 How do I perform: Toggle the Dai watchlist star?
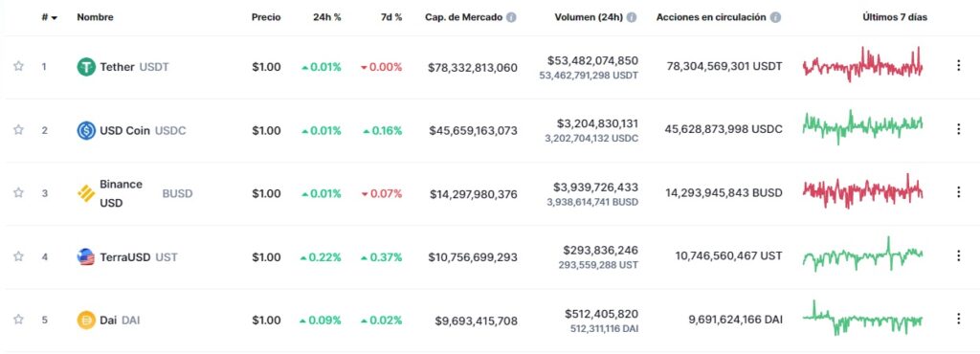tap(19, 320)
